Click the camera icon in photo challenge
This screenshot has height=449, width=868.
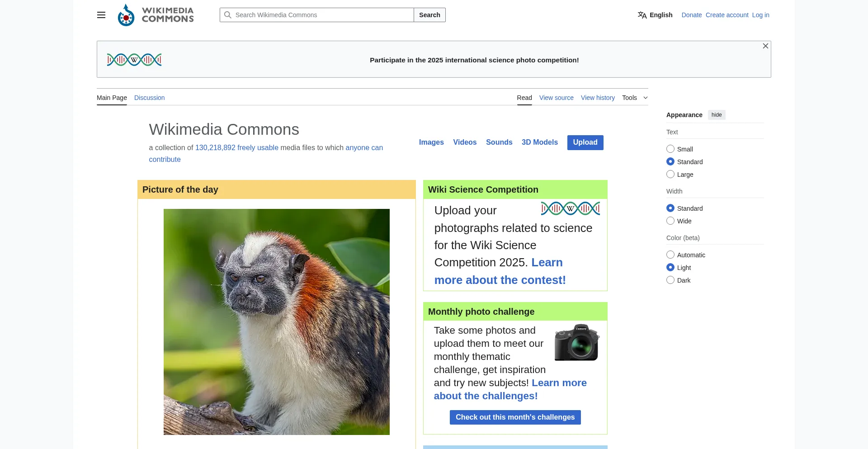pyautogui.click(x=577, y=342)
